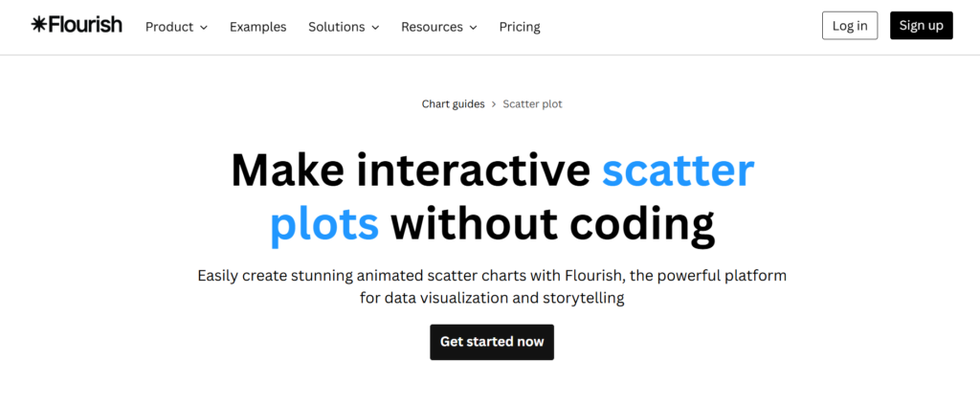Select the Scatter plot breadcrumb item
980x408 pixels.
(x=533, y=103)
